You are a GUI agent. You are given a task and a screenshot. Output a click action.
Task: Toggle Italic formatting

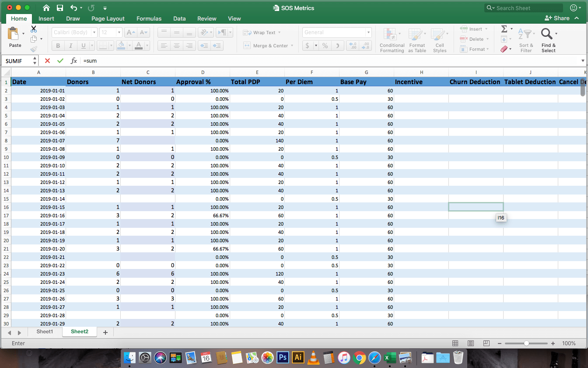point(71,46)
